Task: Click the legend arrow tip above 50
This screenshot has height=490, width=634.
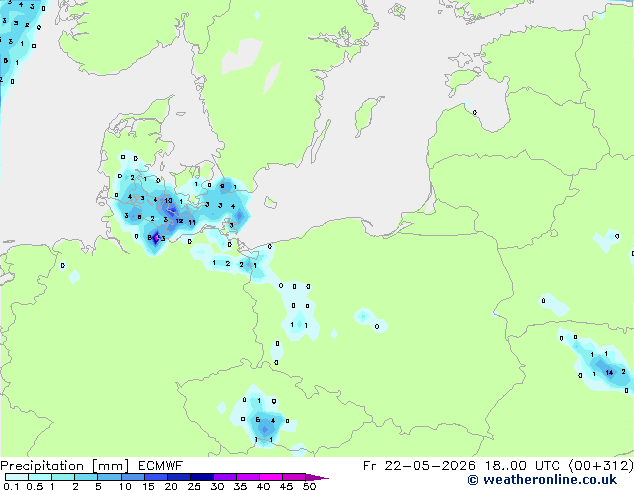Action: pos(317,477)
